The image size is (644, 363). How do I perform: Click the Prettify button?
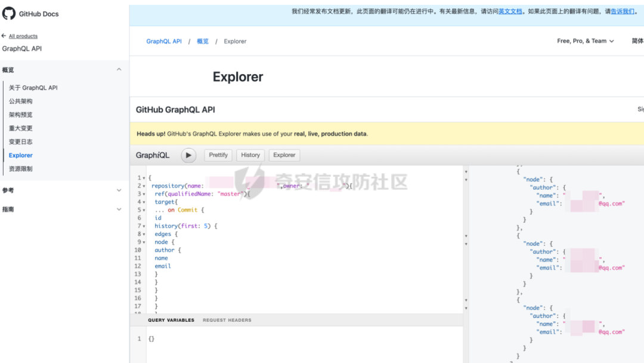(x=218, y=155)
